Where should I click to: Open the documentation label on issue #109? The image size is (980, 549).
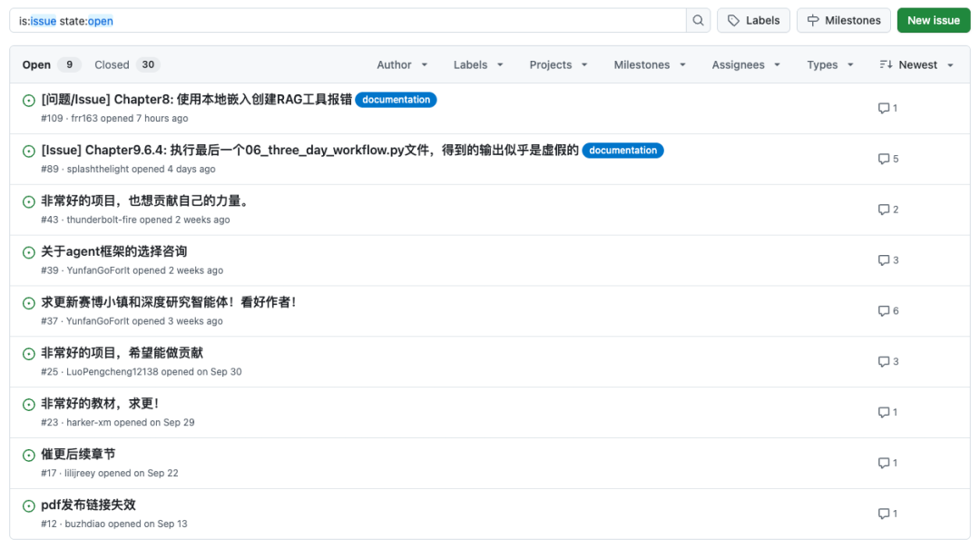(396, 100)
